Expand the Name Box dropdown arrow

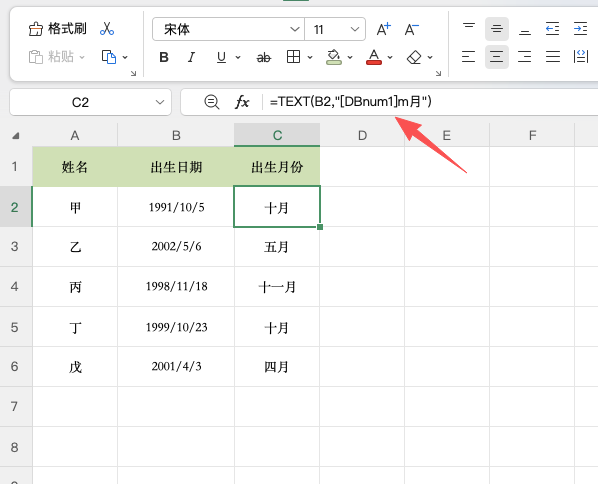(x=160, y=102)
